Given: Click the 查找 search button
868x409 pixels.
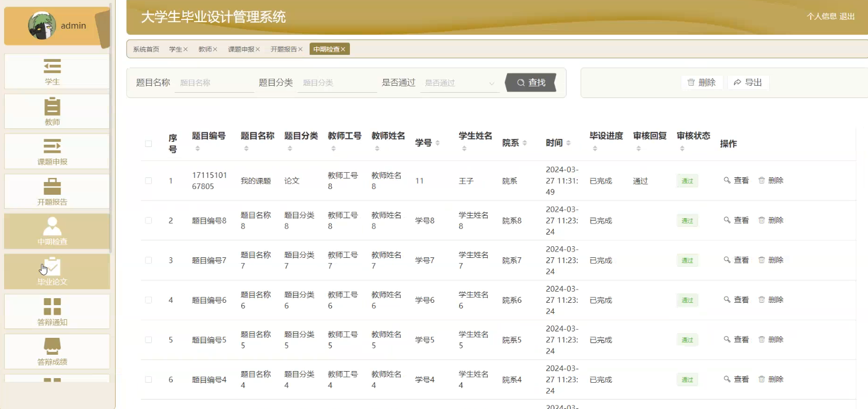Looking at the screenshot, I should click(x=530, y=83).
